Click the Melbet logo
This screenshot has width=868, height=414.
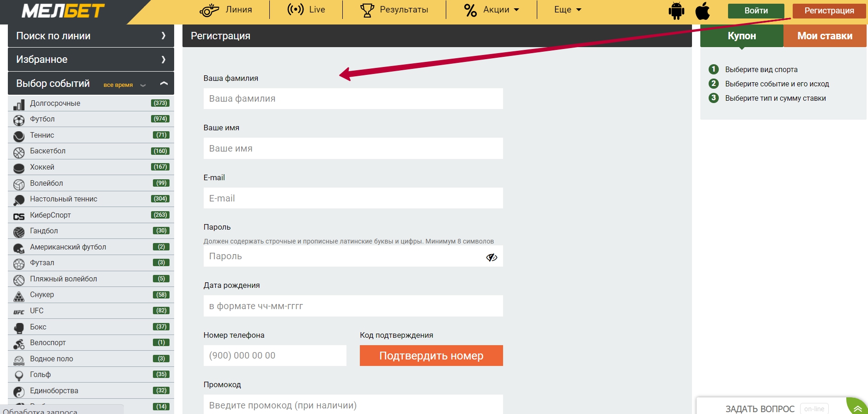pos(63,11)
